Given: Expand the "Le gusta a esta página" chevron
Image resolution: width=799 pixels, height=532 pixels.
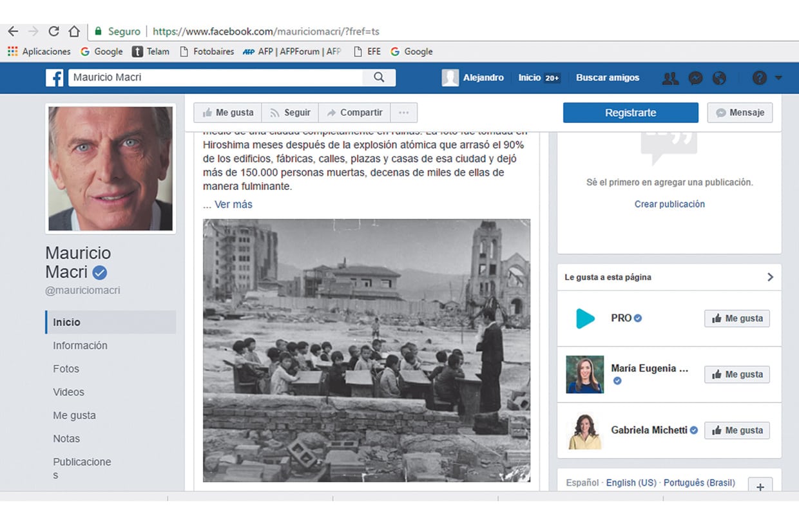Looking at the screenshot, I should pyautogui.click(x=770, y=277).
